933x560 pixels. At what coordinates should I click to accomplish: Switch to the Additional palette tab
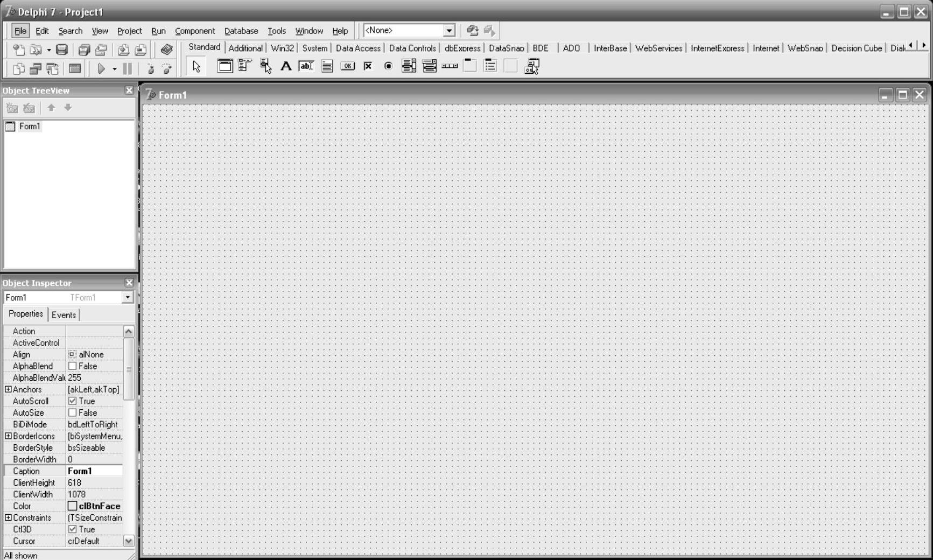point(245,48)
